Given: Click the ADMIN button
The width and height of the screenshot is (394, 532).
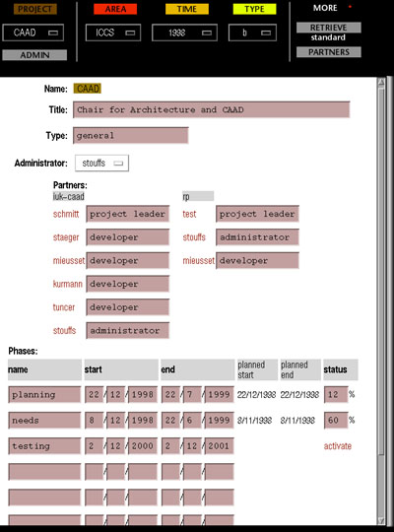Looking at the screenshot, I should pos(34,55).
